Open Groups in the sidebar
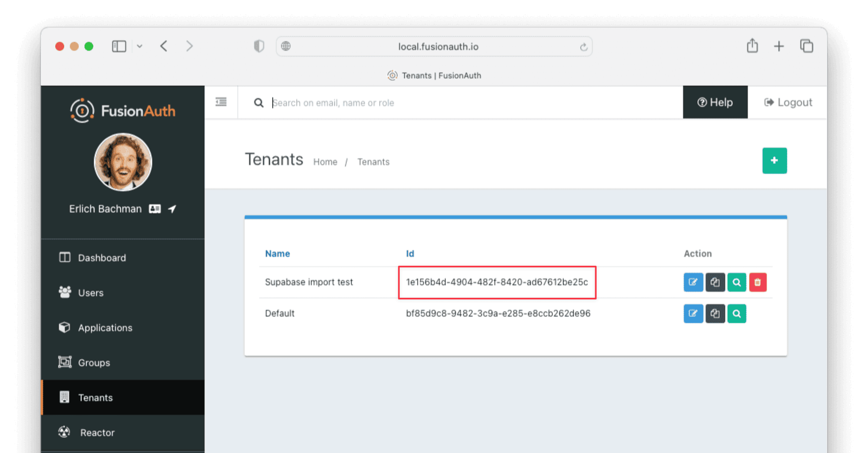 [123, 362]
